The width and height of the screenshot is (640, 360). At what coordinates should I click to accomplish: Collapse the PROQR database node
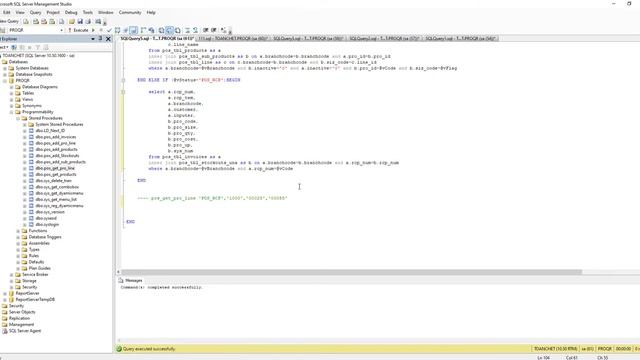[5, 81]
